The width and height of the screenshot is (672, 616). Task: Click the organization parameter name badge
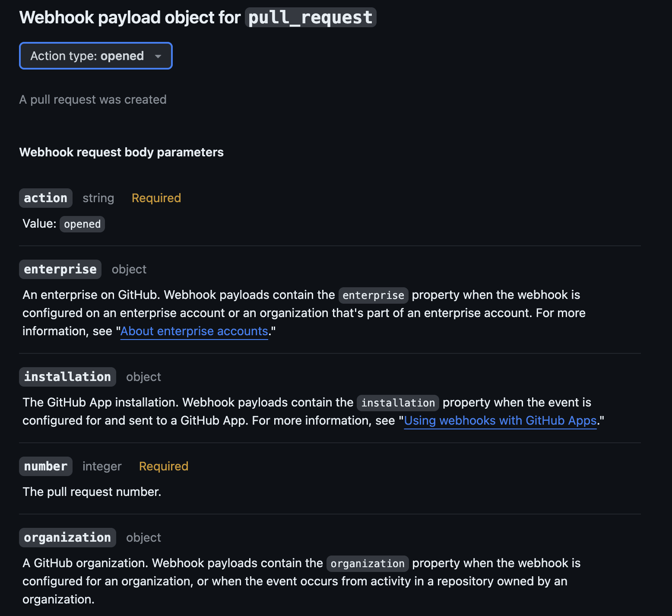click(x=67, y=538)
